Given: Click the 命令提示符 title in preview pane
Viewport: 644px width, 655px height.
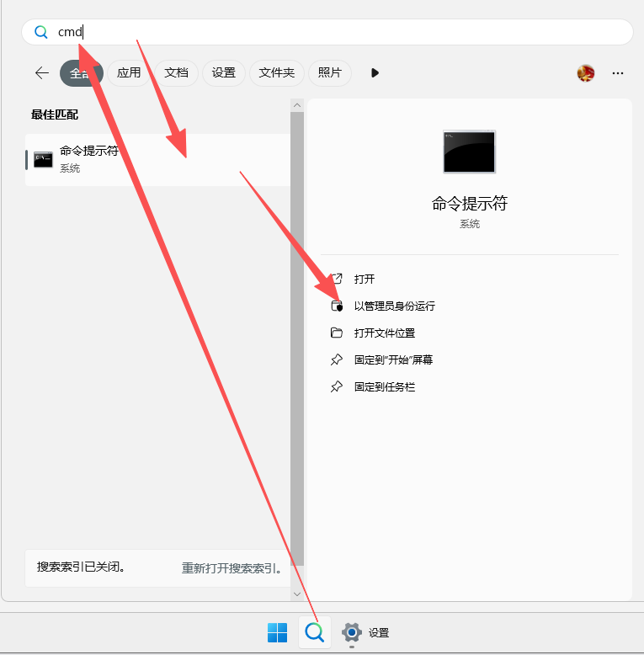Looking at the screenshot, I should point(470,204).
